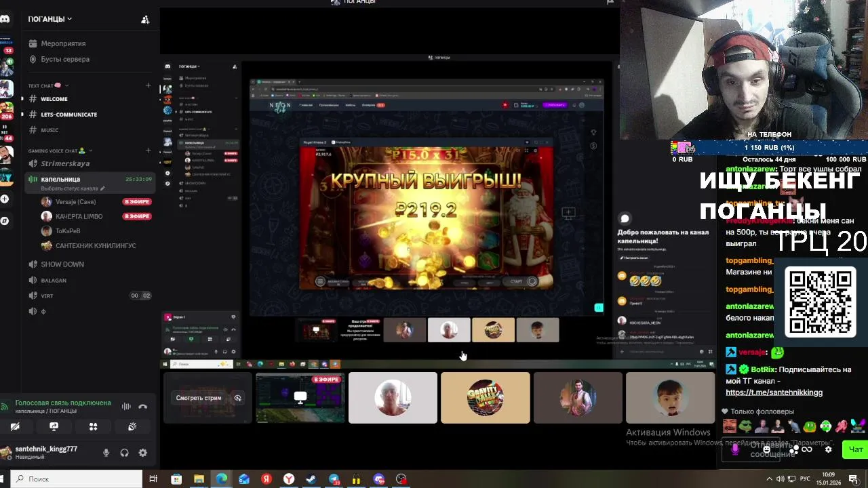The width and height of the screenshot is (868, 488).
Task: Open Бусты сервера server boosts
Action: (x=65, y=59)
